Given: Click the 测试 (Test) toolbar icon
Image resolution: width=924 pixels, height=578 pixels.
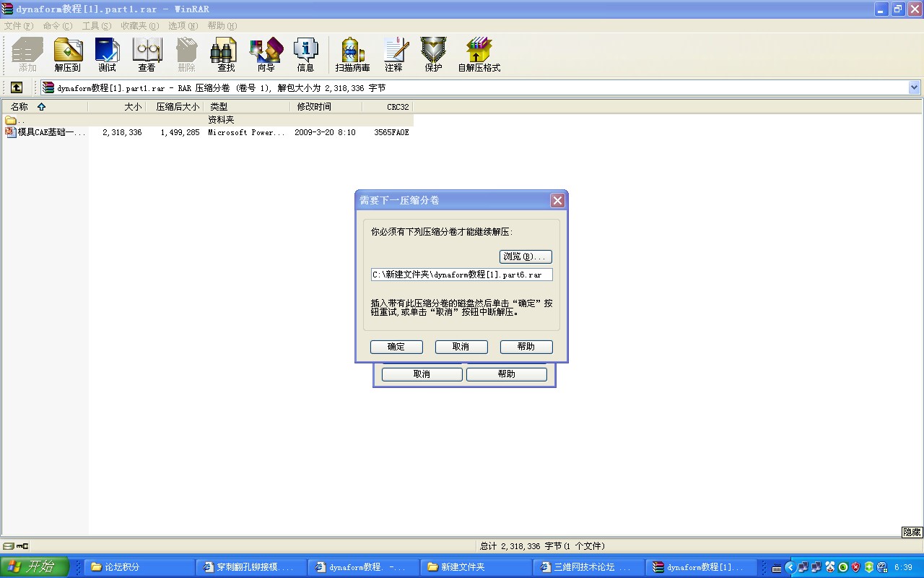Looking at the screenshot, I should (x=107, y=55).
